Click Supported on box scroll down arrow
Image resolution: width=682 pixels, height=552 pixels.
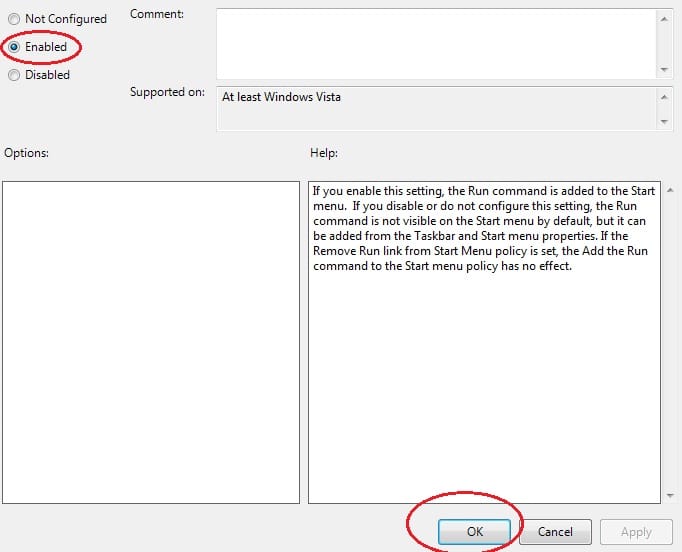[x=664, y=121]
